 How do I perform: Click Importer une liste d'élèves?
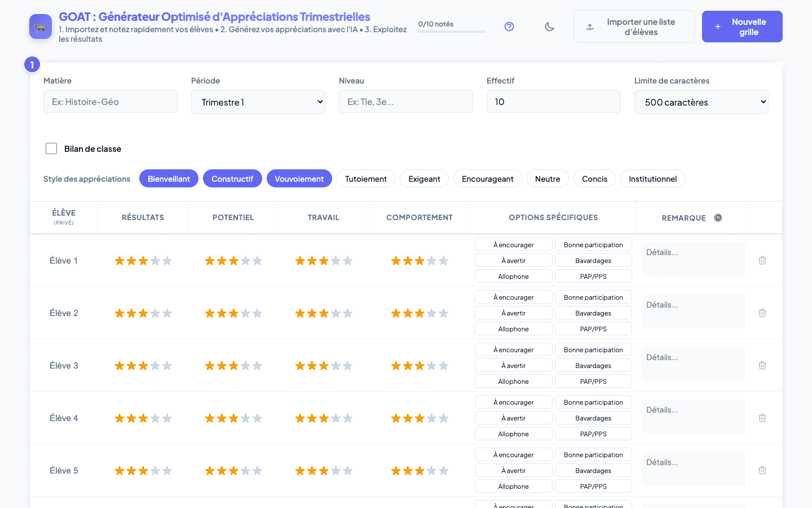[634, 27]
